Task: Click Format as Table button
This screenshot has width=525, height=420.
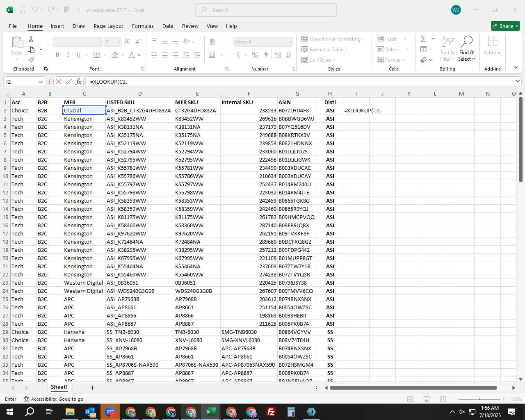Action: coord(324,49)
